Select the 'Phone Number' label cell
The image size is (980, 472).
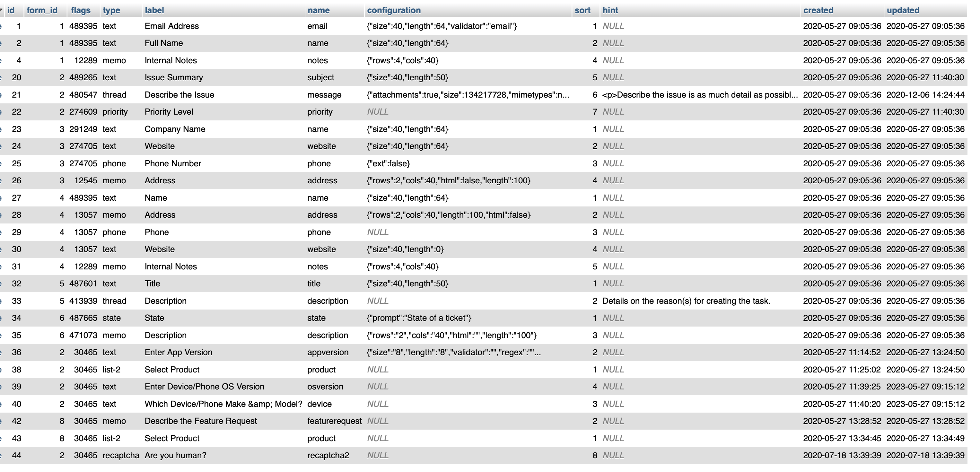173,163
